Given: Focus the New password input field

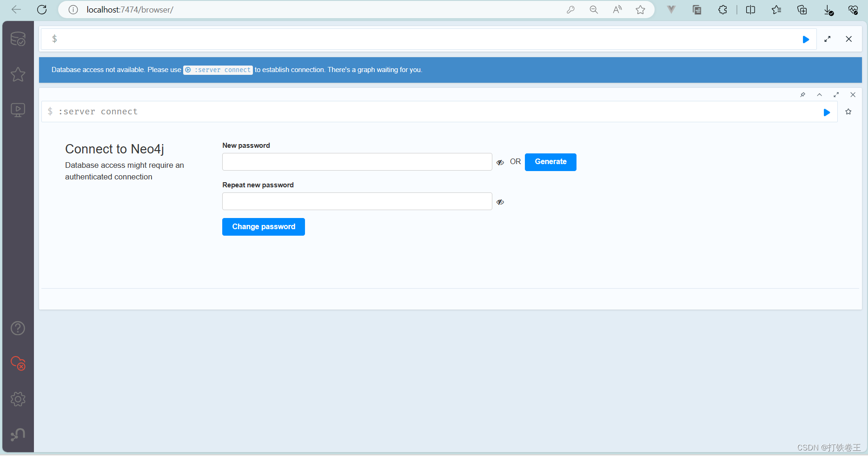Looking at the screenshot, I should tap(357, 162).
